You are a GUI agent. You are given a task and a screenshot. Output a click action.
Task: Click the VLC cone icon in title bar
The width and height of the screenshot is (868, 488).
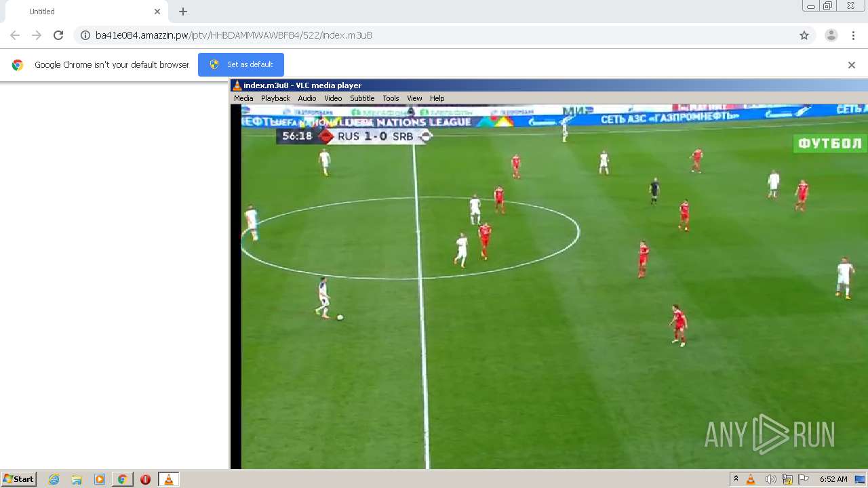pos(237,85)
